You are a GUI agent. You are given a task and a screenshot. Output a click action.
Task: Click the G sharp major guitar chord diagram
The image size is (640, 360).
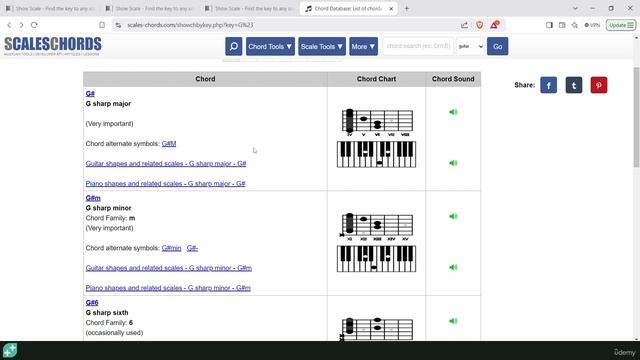[377, 122]
